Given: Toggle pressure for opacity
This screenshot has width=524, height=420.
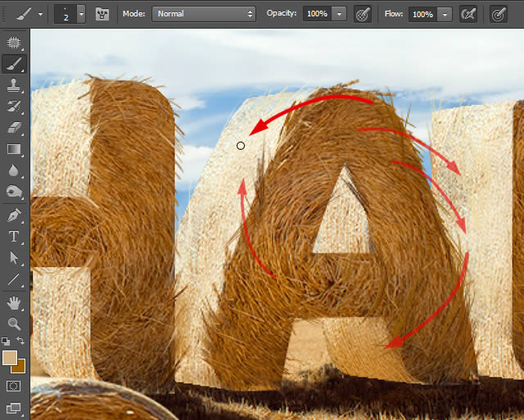Looking at the screenshot, I should 363,15.
